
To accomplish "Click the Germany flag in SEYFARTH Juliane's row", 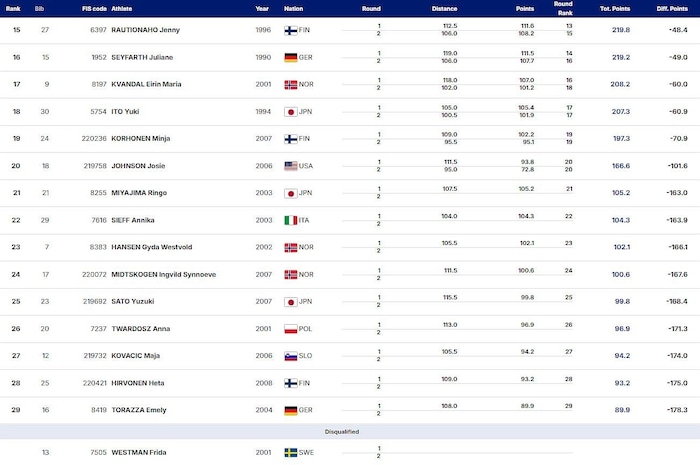I will tap(291, 58).
